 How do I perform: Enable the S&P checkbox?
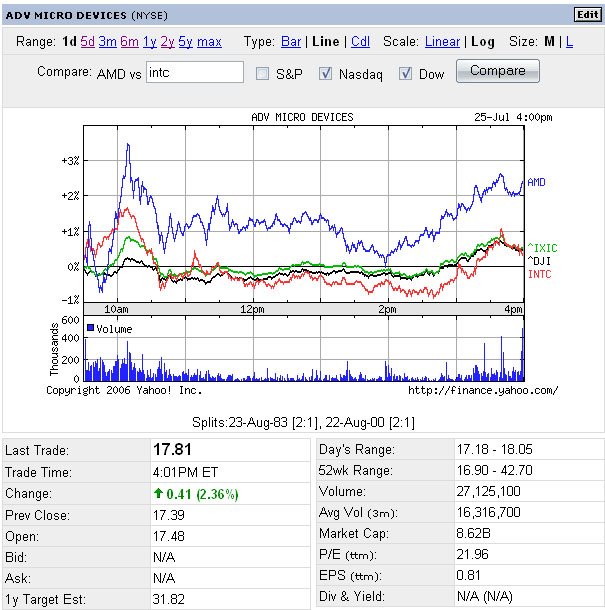coord(262,74)
